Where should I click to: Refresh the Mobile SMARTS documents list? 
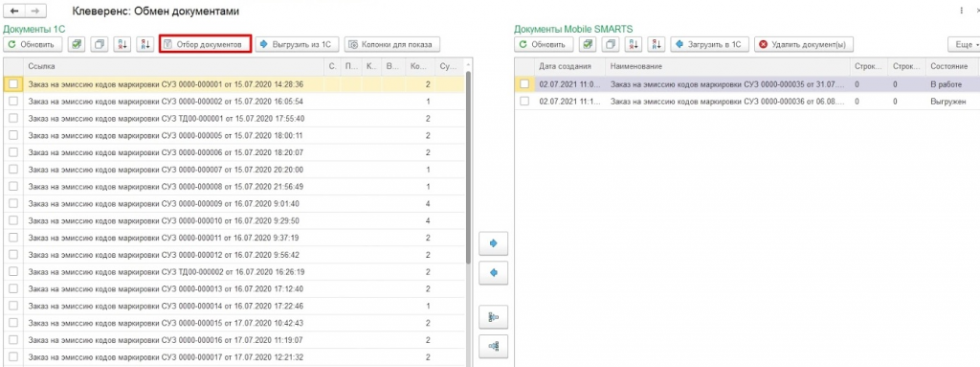[x=544, y=44]
